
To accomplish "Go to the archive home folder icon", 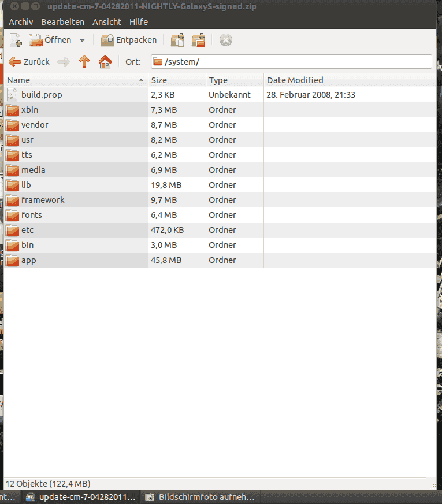I will tap(105, 62).
